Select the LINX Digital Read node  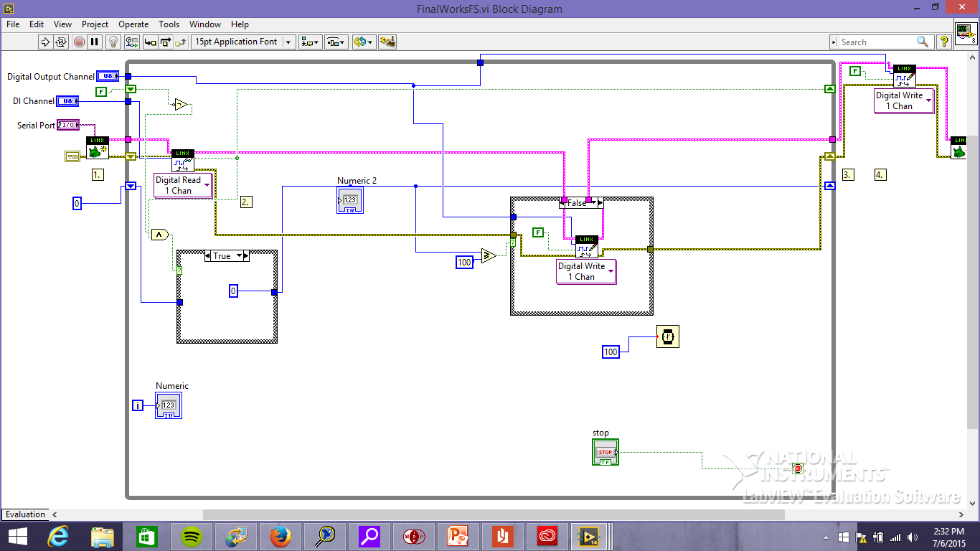[x=183, y=161]
